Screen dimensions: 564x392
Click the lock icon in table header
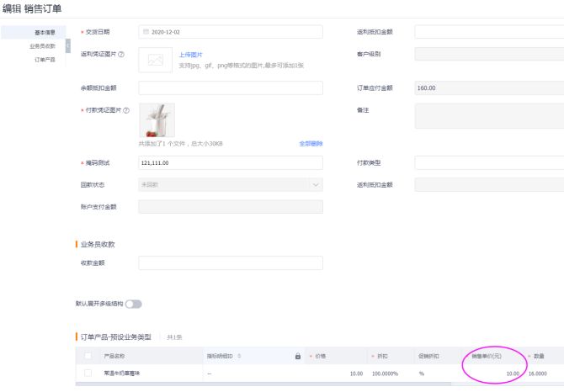coord(297,356)
